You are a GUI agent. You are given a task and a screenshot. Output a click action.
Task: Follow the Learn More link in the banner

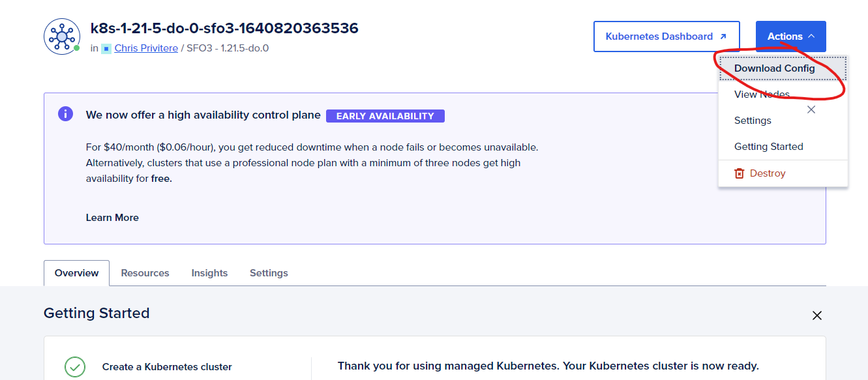112,218
